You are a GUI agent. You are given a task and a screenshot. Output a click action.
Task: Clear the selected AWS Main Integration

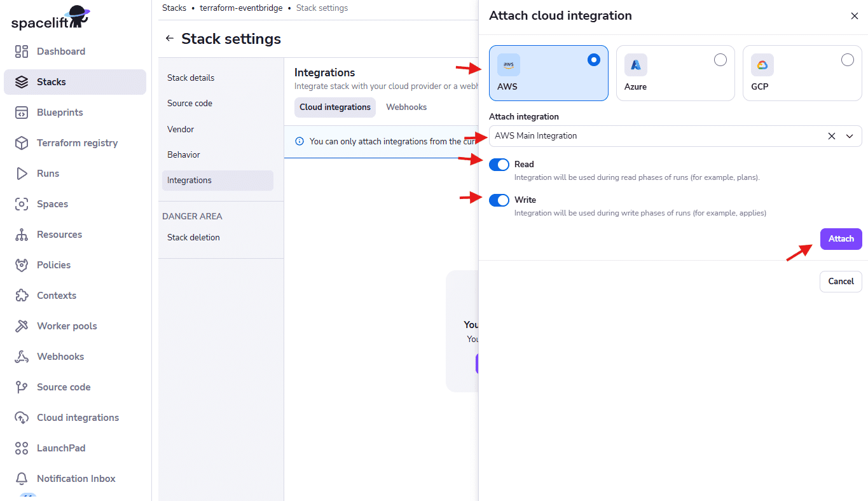pos(832,136)
